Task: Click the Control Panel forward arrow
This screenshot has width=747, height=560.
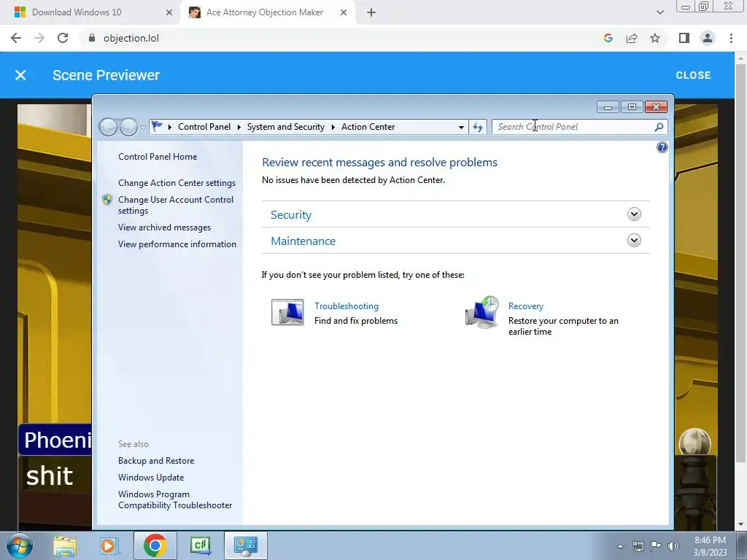Action: (128, 127)
